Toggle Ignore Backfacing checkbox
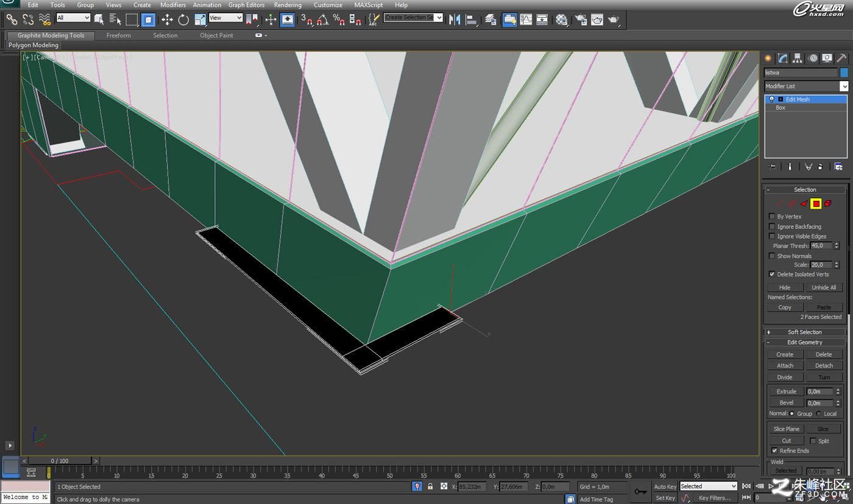 pos(772,226)
